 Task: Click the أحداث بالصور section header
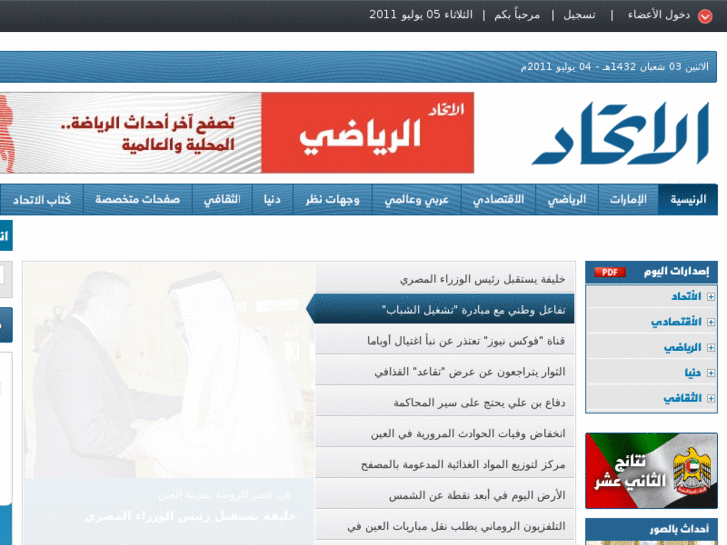651,529
